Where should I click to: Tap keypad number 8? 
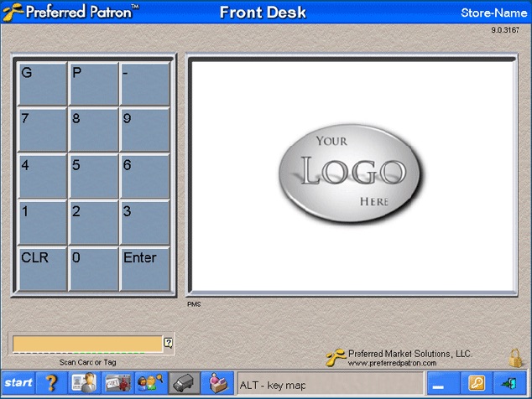click(x=94, y=129)
